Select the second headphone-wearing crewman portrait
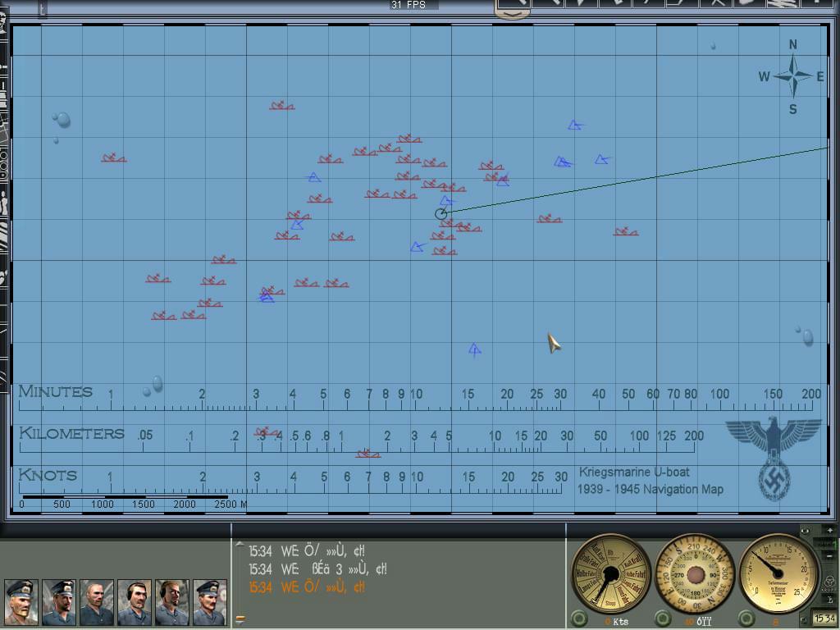 pos(172,602)
